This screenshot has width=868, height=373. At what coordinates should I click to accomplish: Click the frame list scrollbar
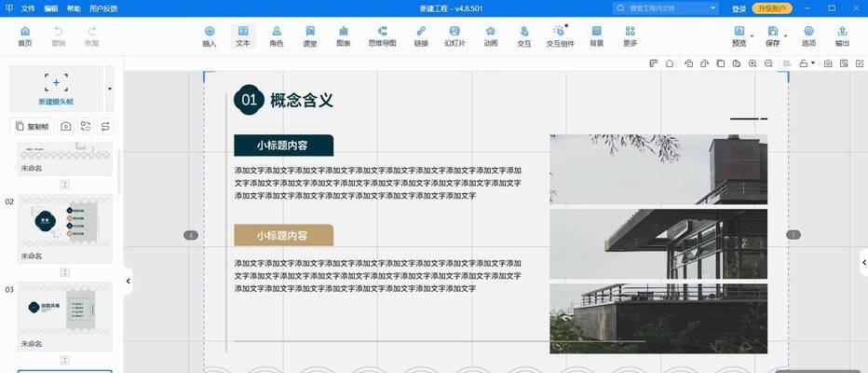pos(119,171)
